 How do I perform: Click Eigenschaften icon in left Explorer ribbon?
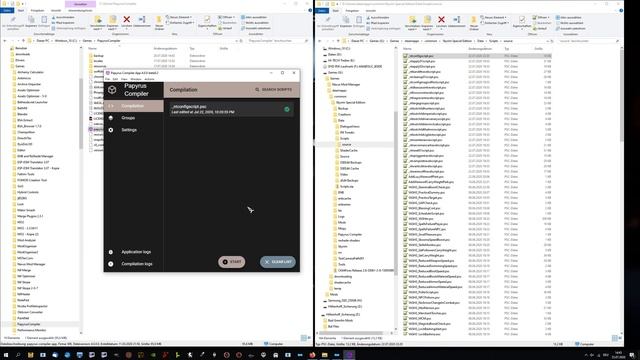tap(207, 19)
